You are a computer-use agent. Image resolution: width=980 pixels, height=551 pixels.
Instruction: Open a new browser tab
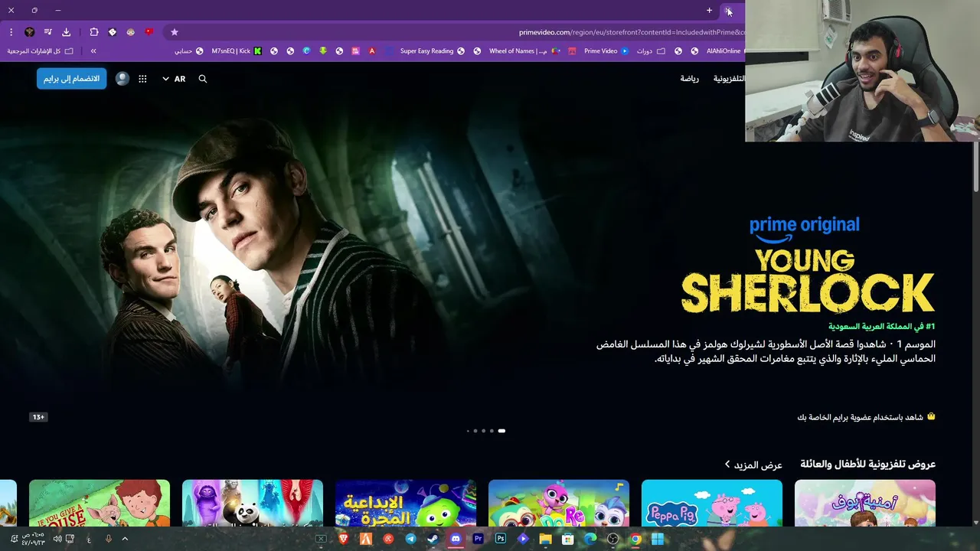[x=710, y=11]
